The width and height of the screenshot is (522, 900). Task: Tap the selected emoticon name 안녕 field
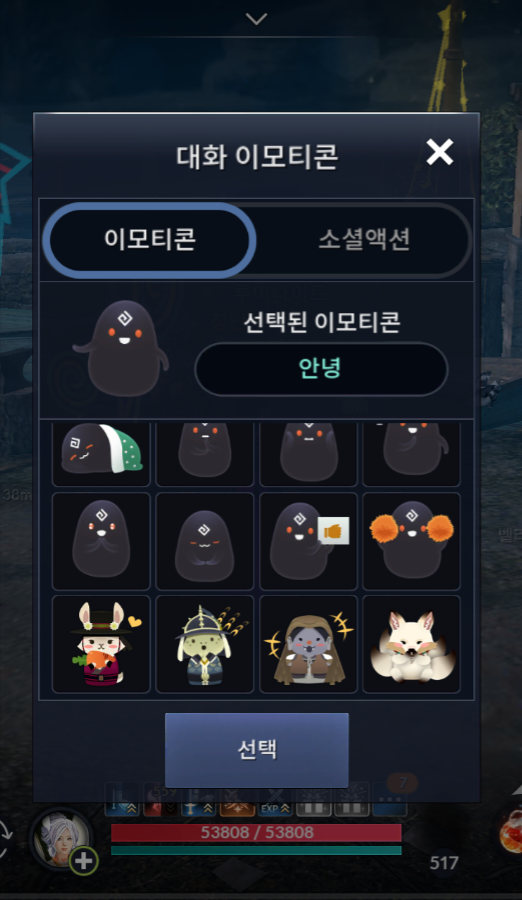pyautogui.click(x=321, y=369)
